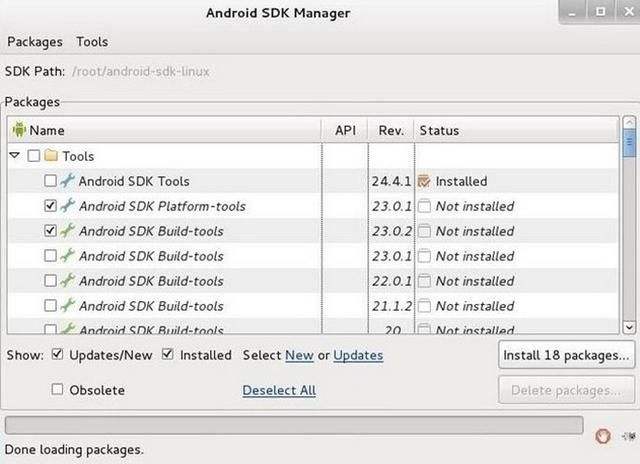The width and height of the screenshot is (640, 464).
Task: Click Deselect All link
Action: (279, 391)
